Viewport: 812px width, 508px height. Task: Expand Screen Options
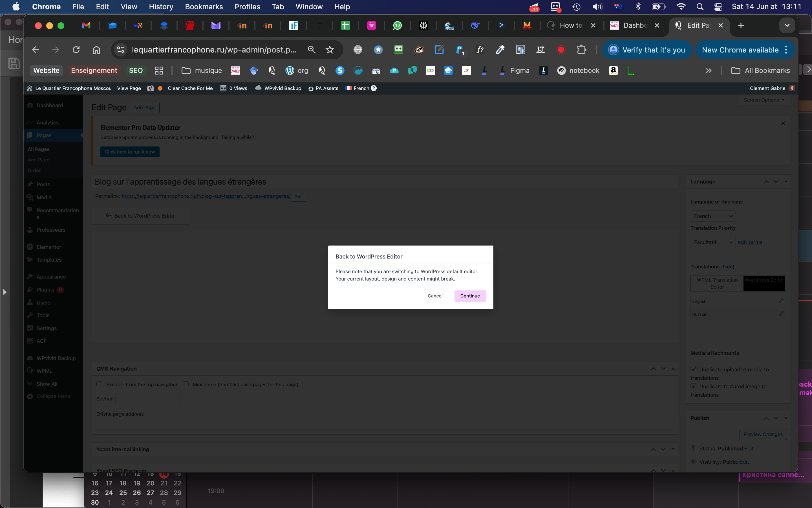[764, 100]
